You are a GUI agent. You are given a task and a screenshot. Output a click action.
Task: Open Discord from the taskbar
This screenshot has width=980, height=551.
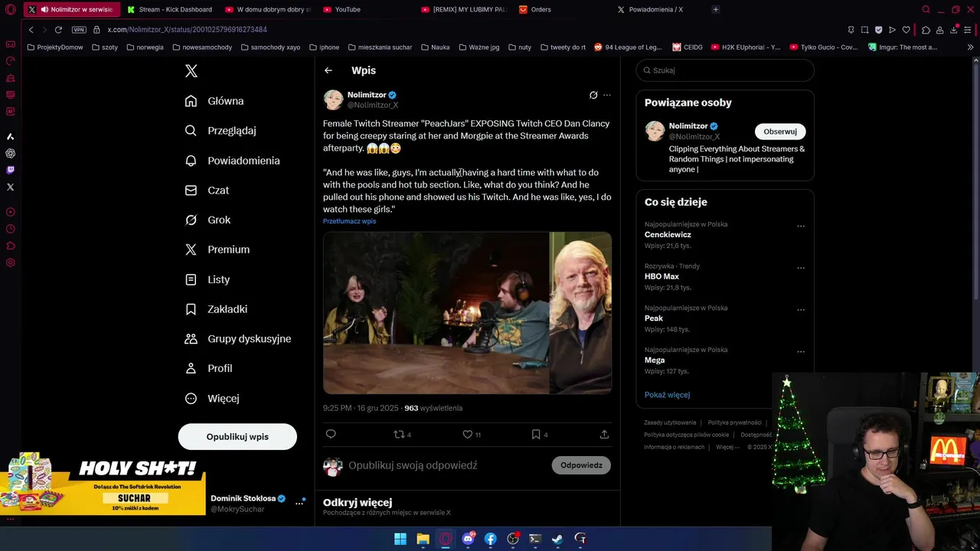[x=468, y=539]
